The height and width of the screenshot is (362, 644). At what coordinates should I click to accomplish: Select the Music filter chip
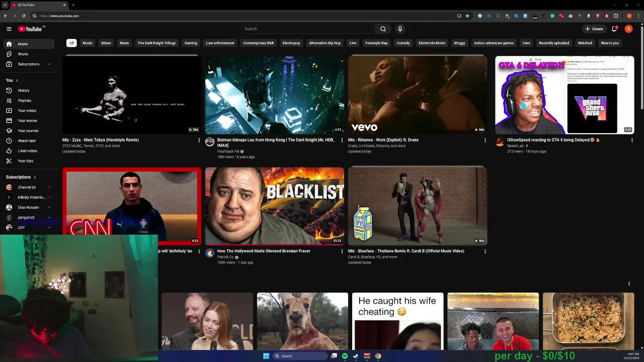click(88, 43)
